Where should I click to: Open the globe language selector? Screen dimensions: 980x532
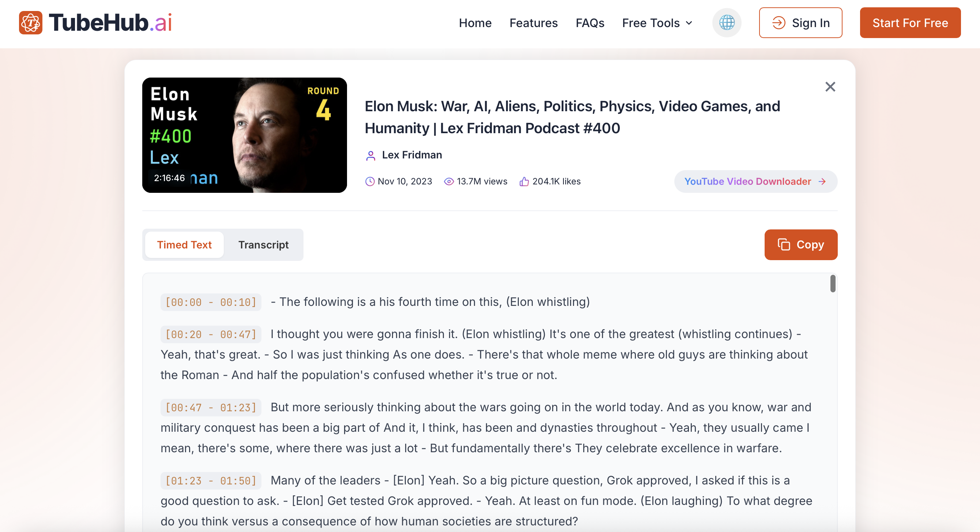[727, 23]
